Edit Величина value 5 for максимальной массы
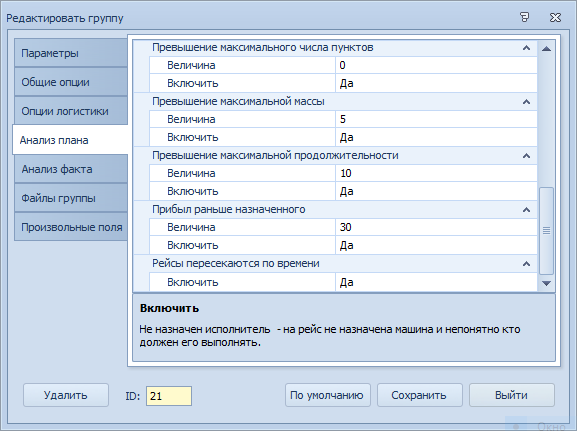577x431 pixels. coord(436,119)
